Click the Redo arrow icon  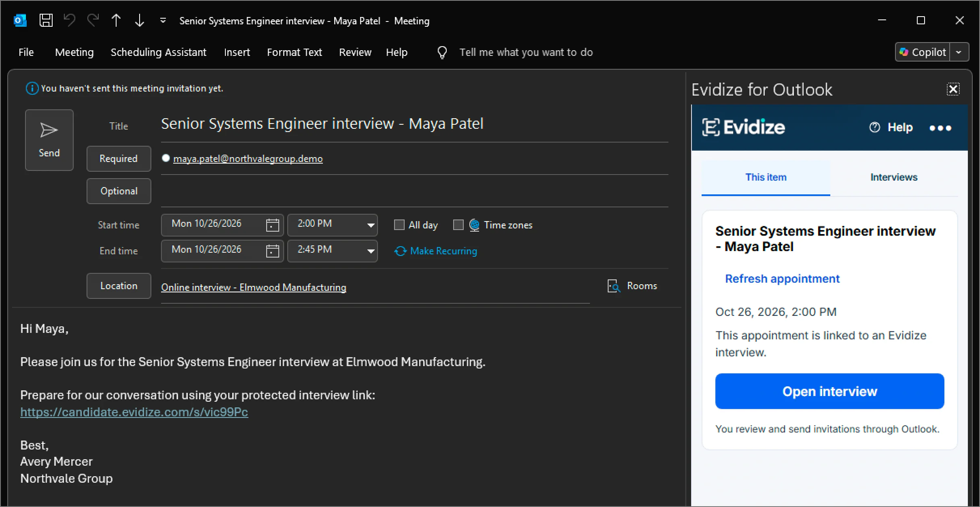pos(93,20)
